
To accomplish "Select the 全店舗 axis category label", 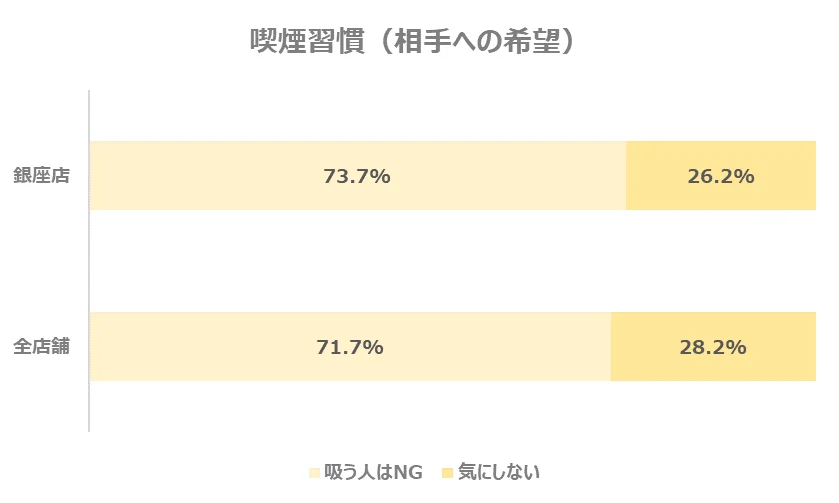I will [41, 347].
